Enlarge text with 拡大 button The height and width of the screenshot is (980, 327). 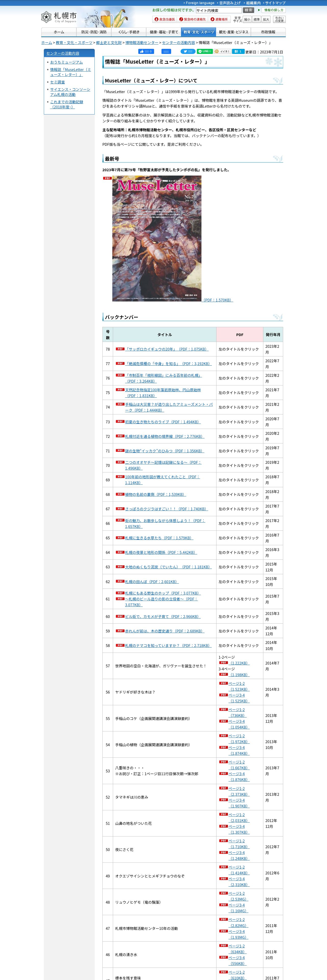(x=266, y=19)
